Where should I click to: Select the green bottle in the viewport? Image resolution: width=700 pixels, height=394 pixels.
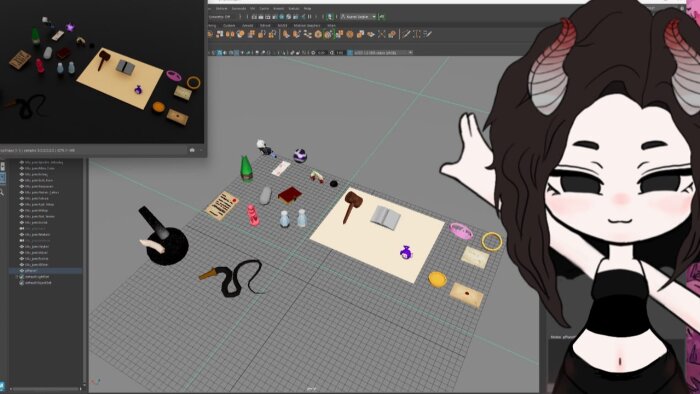(246, 168)
